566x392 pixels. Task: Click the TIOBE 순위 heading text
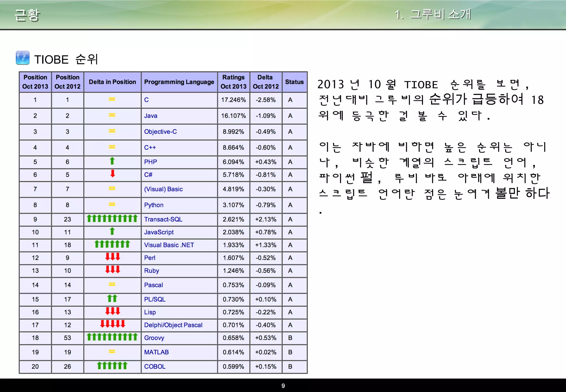point(66,59)
